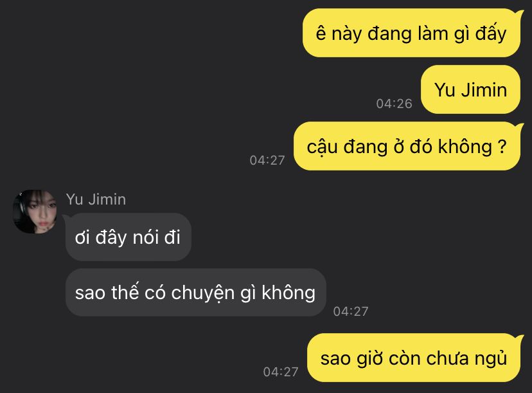Click the question mark in 'cậu đang ở đó không ?'
This screenshot has width=532, height=393.
(502, 147)
